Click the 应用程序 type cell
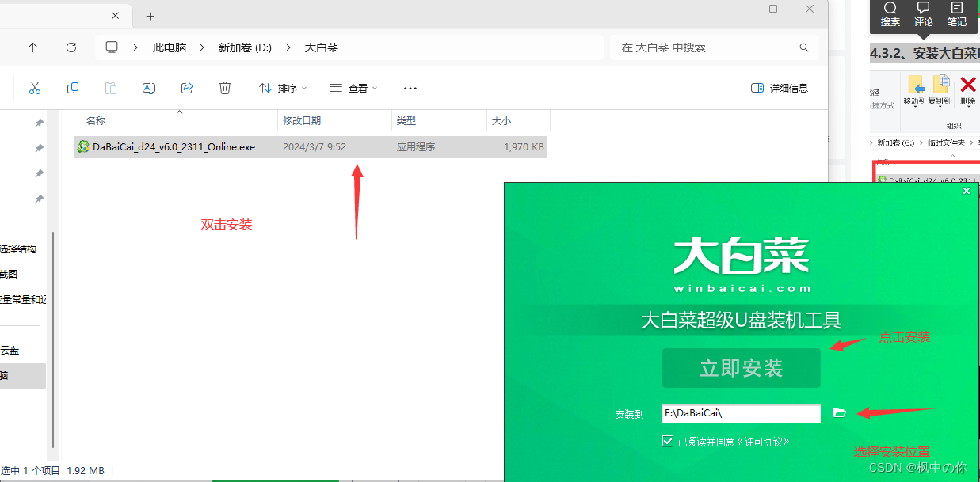Viewport: 980px width, 482px height. pos(416,146)
